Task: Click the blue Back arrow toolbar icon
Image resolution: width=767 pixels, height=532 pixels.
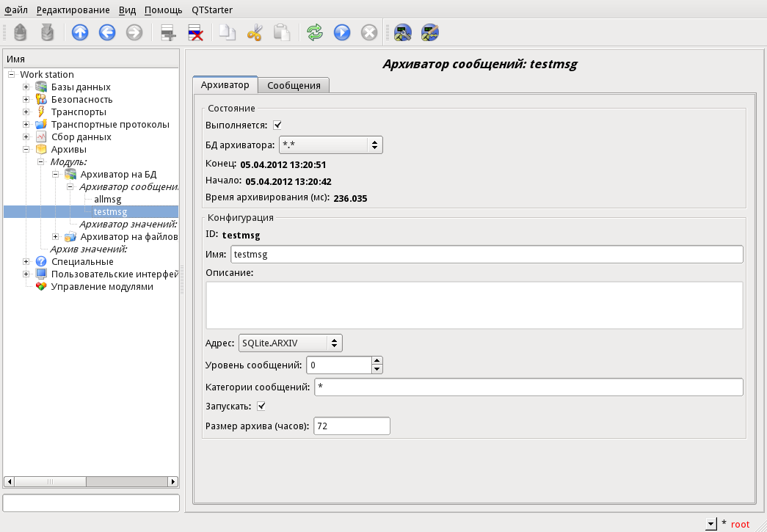Action: click(x=107, y=32)
